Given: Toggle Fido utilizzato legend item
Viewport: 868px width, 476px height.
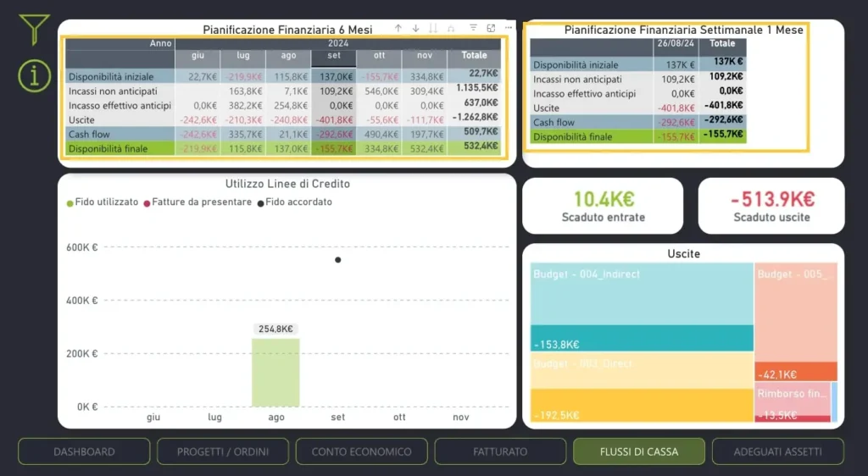Looking at the screenshot, I should (103, 202).
